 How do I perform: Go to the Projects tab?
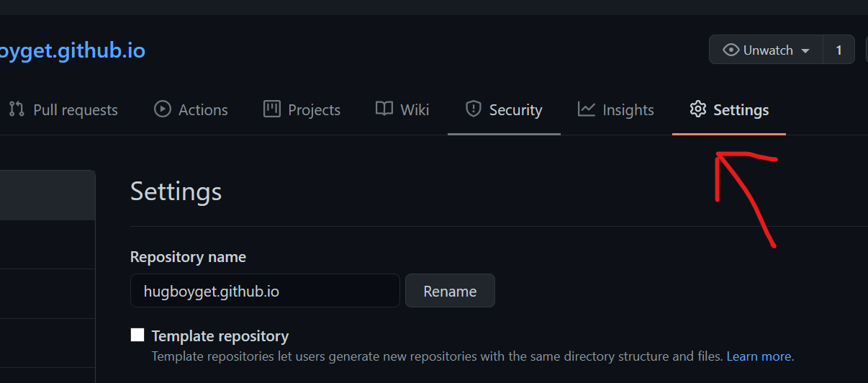(x=314, y=110)
